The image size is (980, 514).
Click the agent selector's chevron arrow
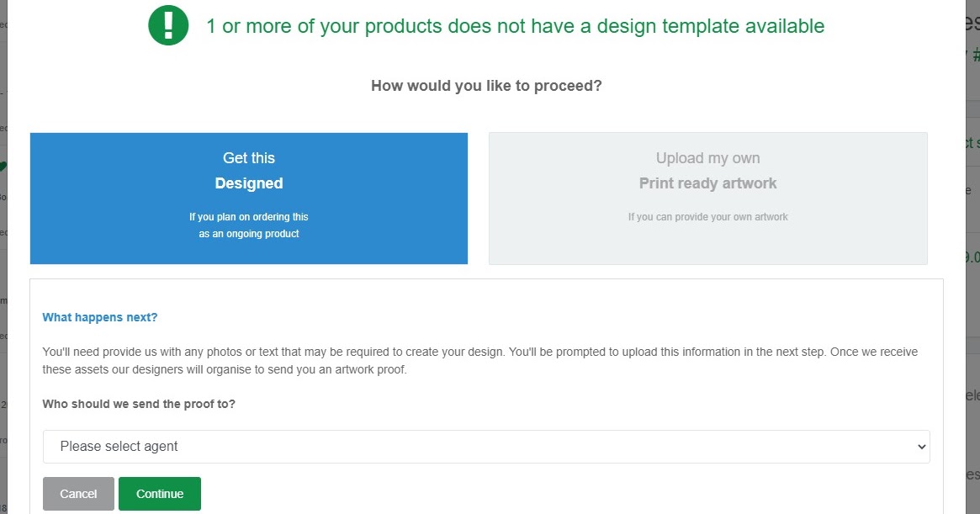point(921,447)
